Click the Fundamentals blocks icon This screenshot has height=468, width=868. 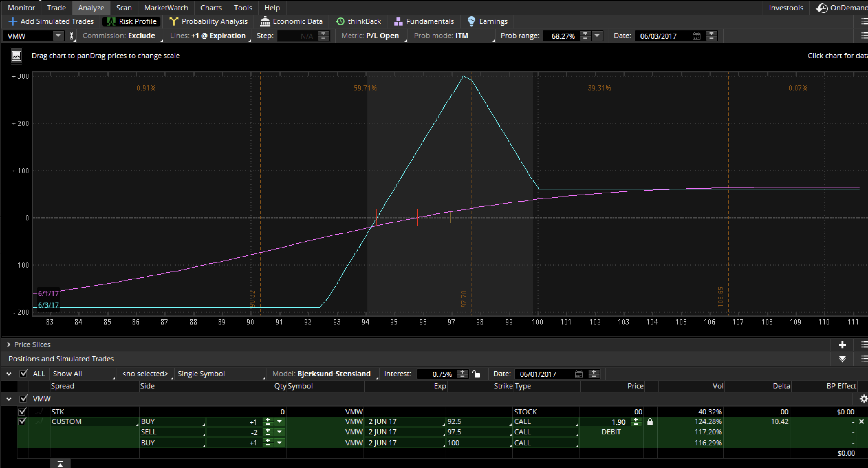click(398, 22)
